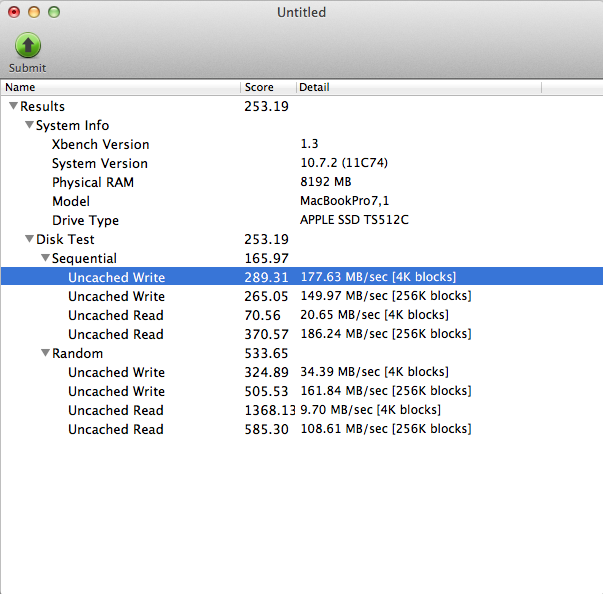Click the green zoom window button

(54, 12)
